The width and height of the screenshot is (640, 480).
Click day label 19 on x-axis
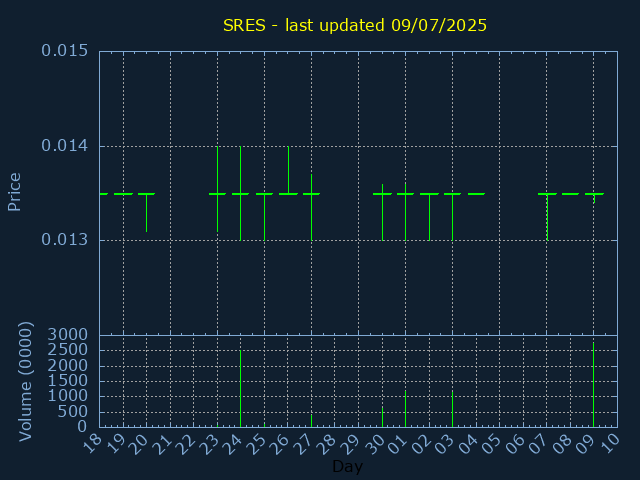click(116, 444)
